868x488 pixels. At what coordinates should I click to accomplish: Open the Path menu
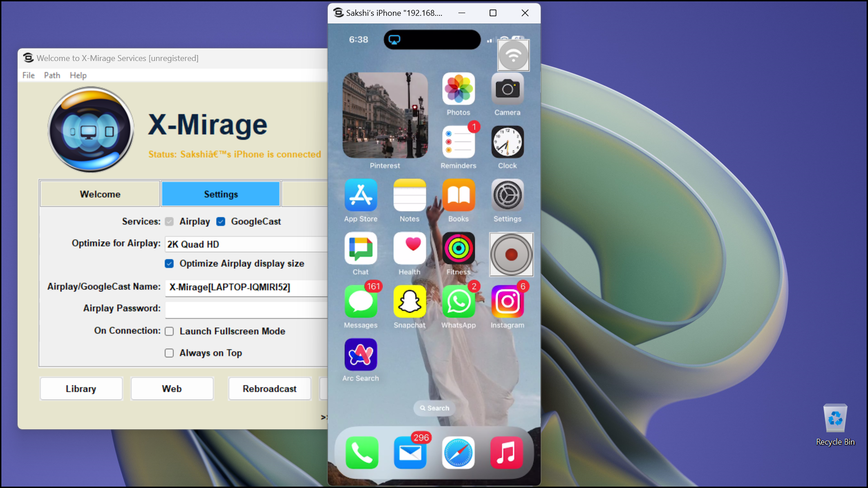(x=52, y=75)
